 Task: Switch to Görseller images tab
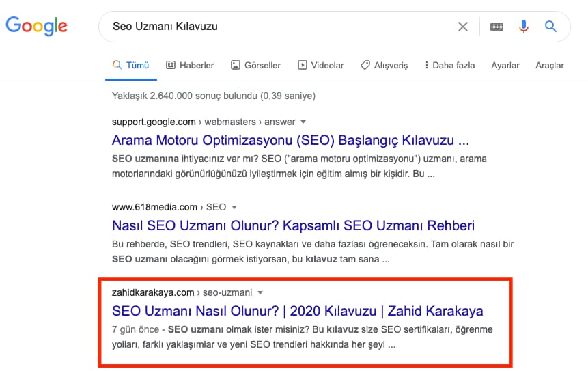pyautogui.click(x=255, y=66)
